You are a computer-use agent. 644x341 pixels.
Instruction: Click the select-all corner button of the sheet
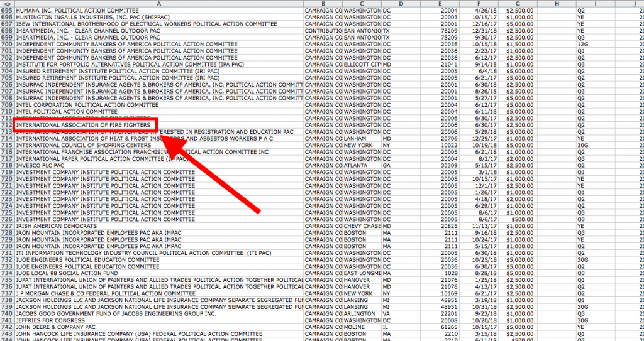point(7,4)
